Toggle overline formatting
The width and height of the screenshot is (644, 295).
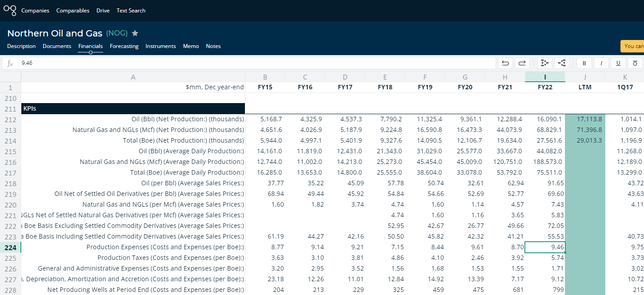pyautogui.click(x=635, y=63)
